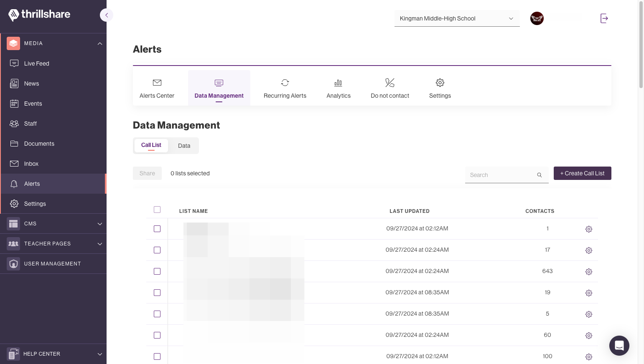
Task: Open the Kingman Middle-High School dropdown
Action: coord(457,18)
